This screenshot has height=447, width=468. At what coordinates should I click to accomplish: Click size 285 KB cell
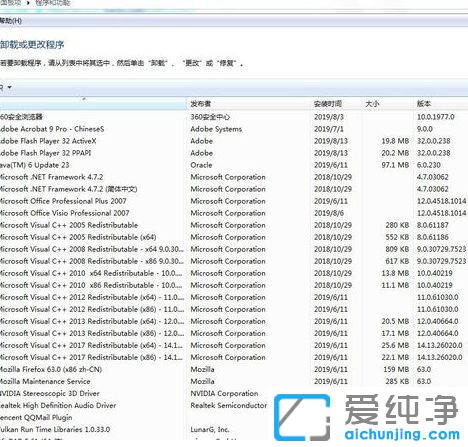(x=397, y=381)
